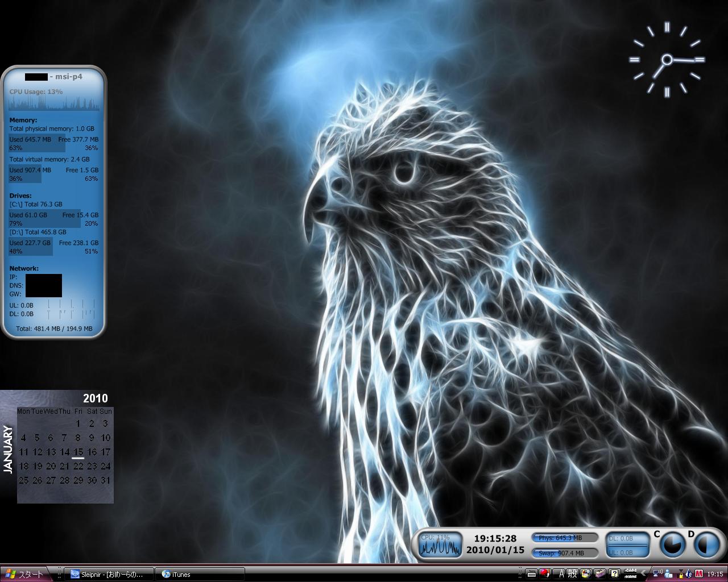Click the date 2010/01/15 on the widget

pyautogui.click(x=495, y=550)
